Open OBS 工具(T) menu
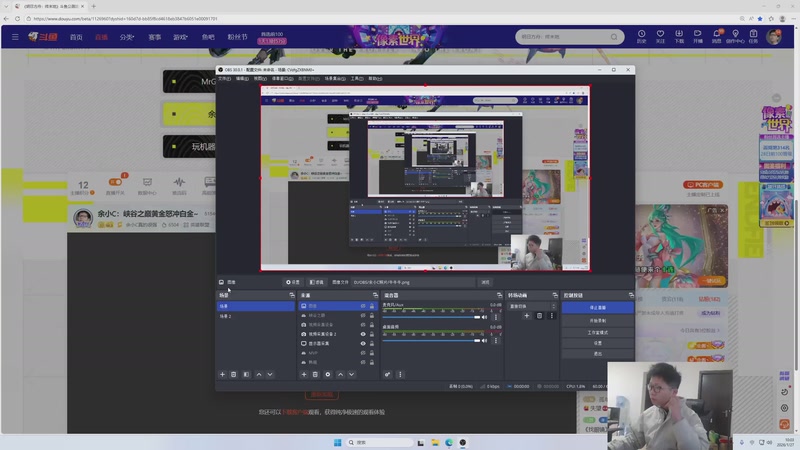The image size is (800, 450). click(357, 79)
